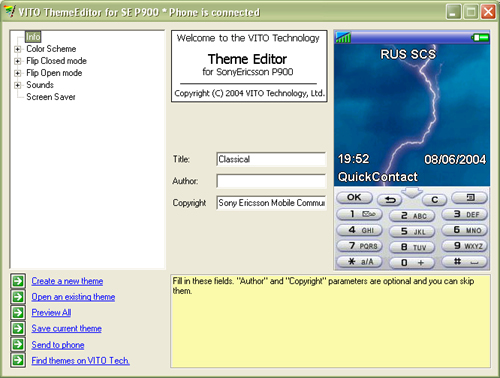The image size is (500, 378).
Task: Expand the Color Scheme tree node
Action: 17,49
